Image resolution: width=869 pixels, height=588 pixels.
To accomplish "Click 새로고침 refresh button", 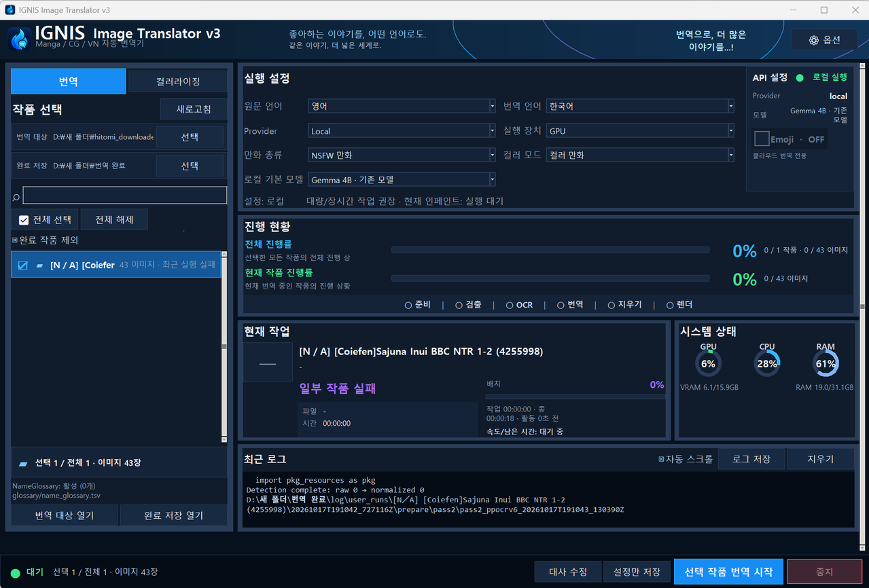I will tap(194, 109).
